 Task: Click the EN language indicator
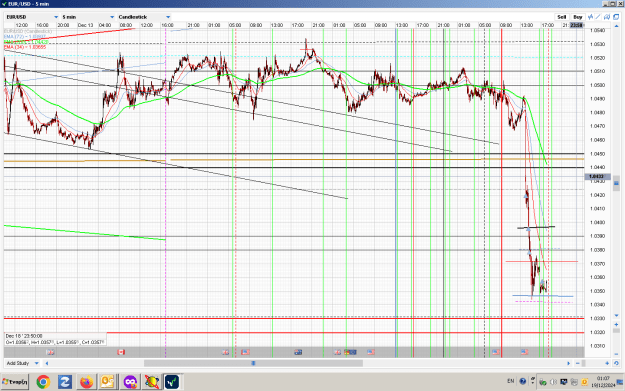click(511, 381)
